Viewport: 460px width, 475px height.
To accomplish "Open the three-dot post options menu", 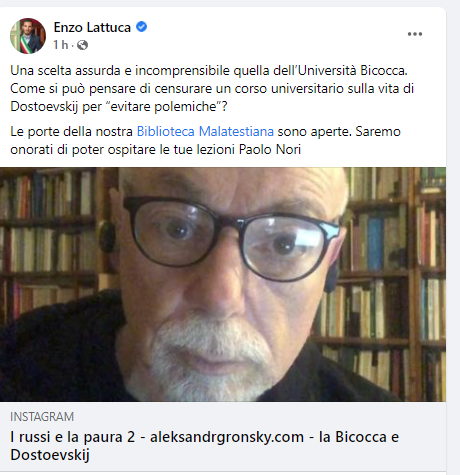I will [x=415, y=34].
